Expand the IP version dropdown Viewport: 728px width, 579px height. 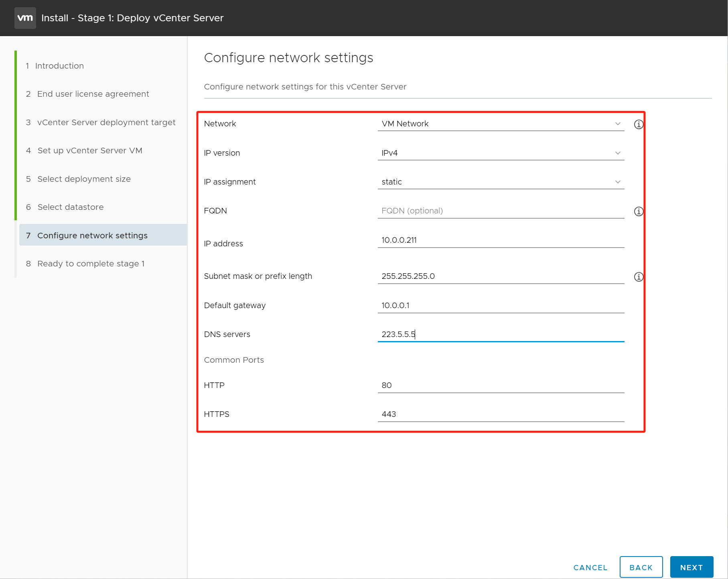[x=500, y=153]
